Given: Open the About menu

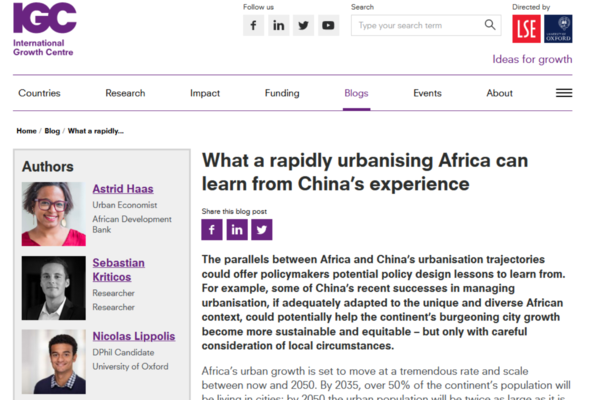Looking at the screenshot, I should [499, 93].
